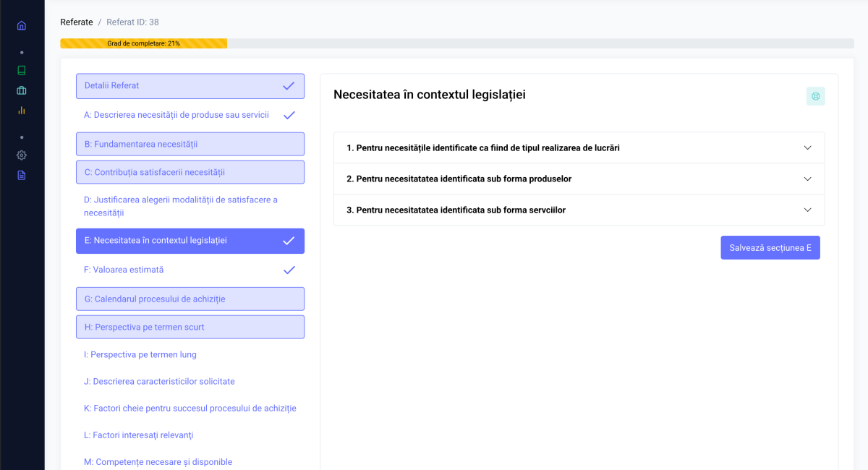This screenshot has width=868, height=470.
Task: Click the checkmark on Detalii Referat
Action: tap(289, 86)
